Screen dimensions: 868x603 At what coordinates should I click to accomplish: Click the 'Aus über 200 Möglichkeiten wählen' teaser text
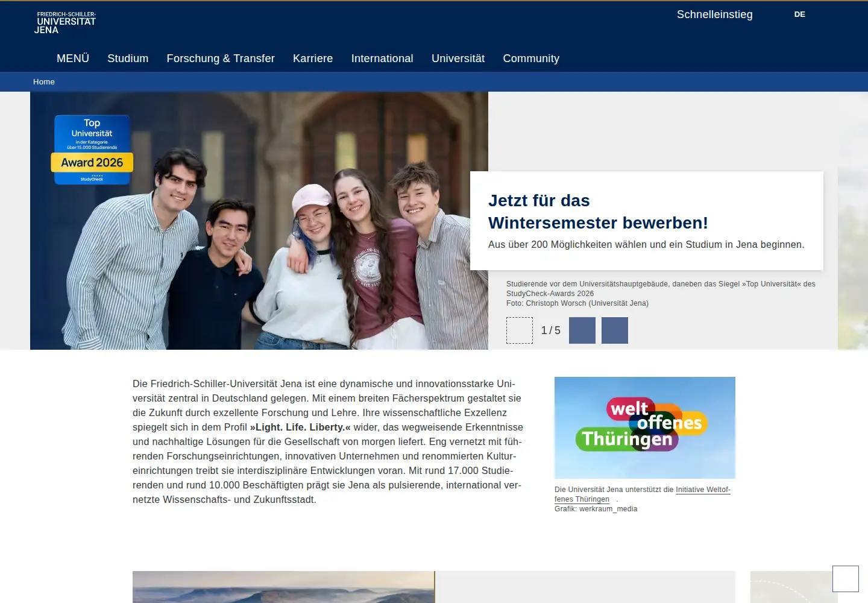(646, 245)
